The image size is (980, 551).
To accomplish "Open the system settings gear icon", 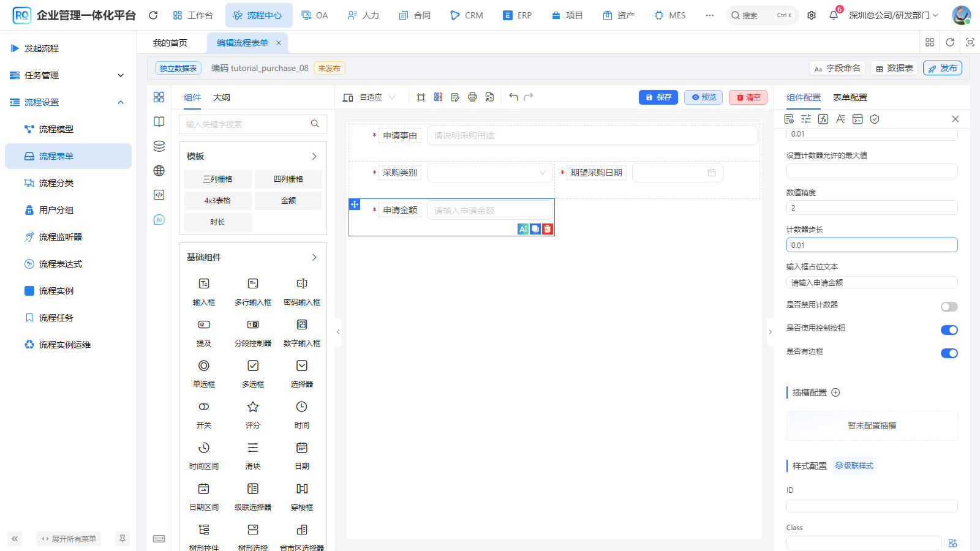I will [x=812, y=15].
